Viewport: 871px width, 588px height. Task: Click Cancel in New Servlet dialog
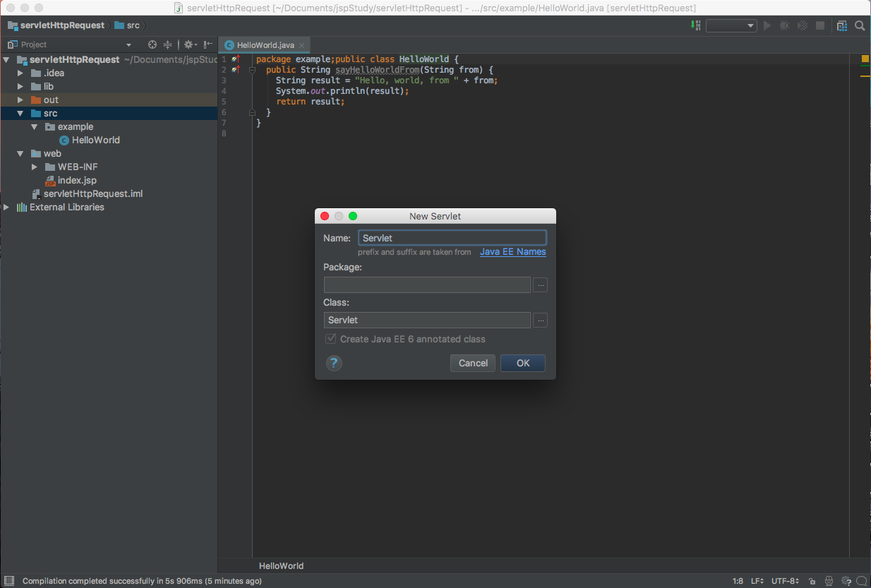(x=473, y=364)
